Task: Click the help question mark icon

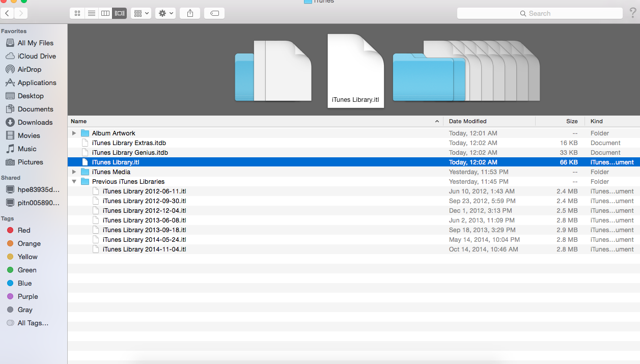Action: click(633, 13)
